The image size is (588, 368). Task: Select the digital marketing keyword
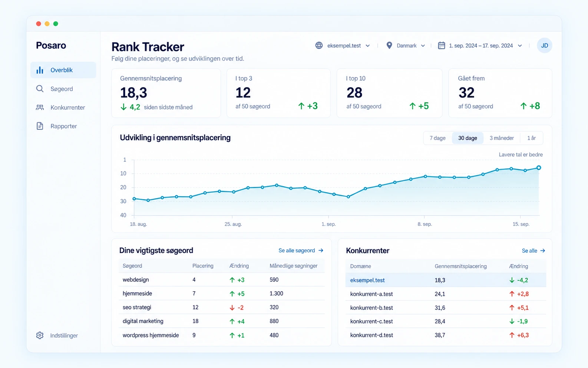point(143,321)
